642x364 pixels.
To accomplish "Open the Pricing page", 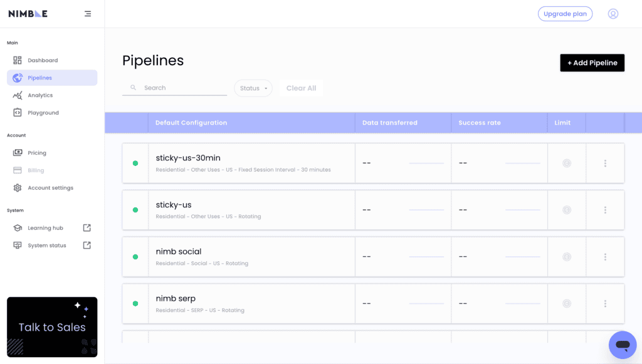I will pos(52,152).
